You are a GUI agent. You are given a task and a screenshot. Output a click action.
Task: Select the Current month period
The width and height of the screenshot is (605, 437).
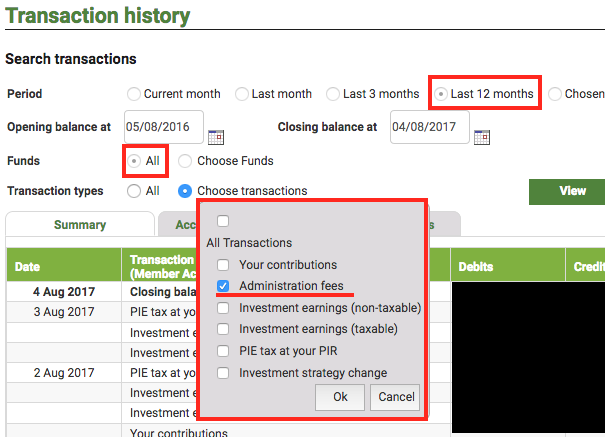pos(134,94)
